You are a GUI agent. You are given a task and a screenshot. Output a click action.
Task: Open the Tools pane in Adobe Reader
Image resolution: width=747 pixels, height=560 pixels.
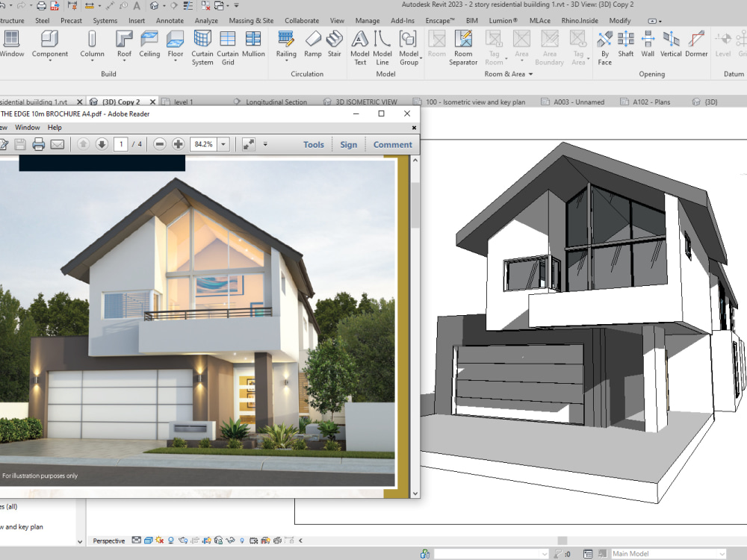(313, 144)
